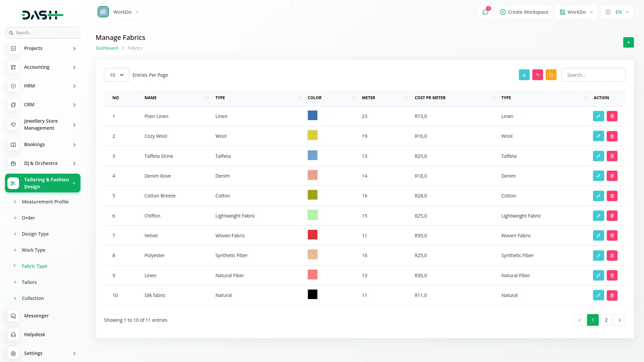Screen dimensions: 644x362
Task: Sort table by Meter column arrows
Action: click(407, 98)
